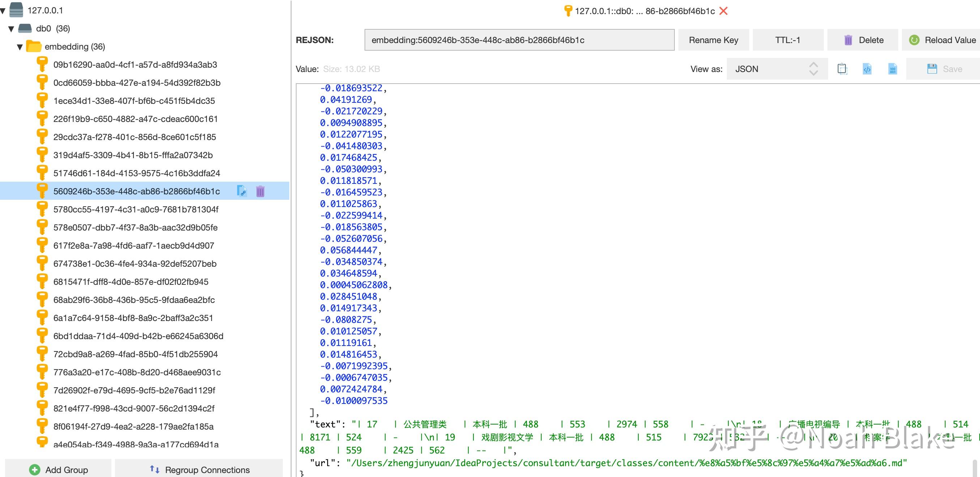
Task: Collapse the embedding folder namespace
Action: click(20, 47)
